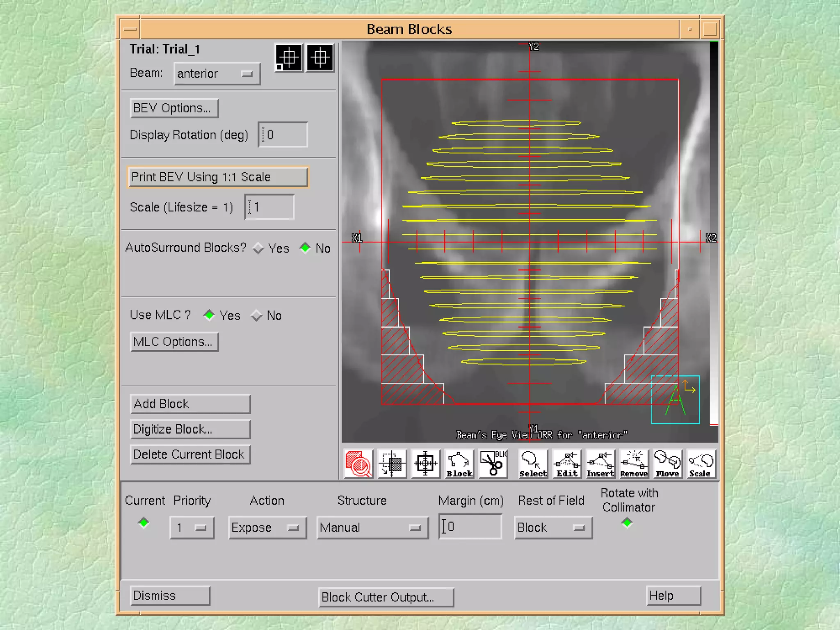This screenshot has height=630, width=840.
Task: Activate the Select contour tool
Action: [533, 464]
